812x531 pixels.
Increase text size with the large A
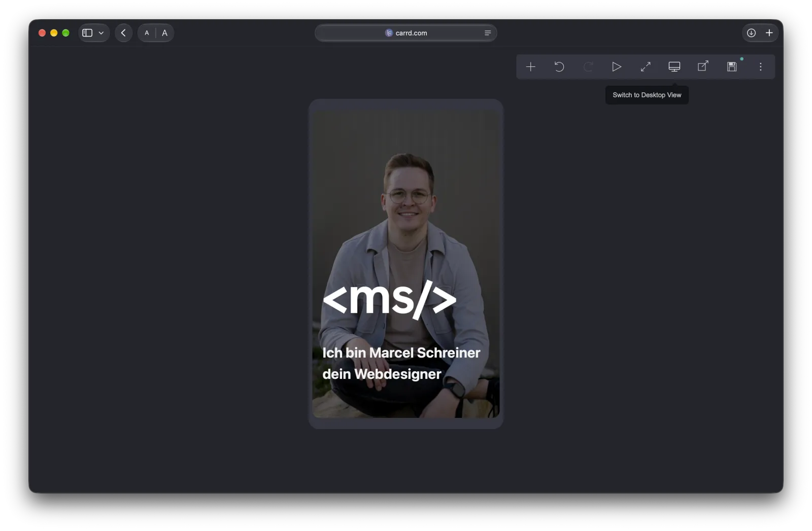pyautogui.click(x=164, y=33)
